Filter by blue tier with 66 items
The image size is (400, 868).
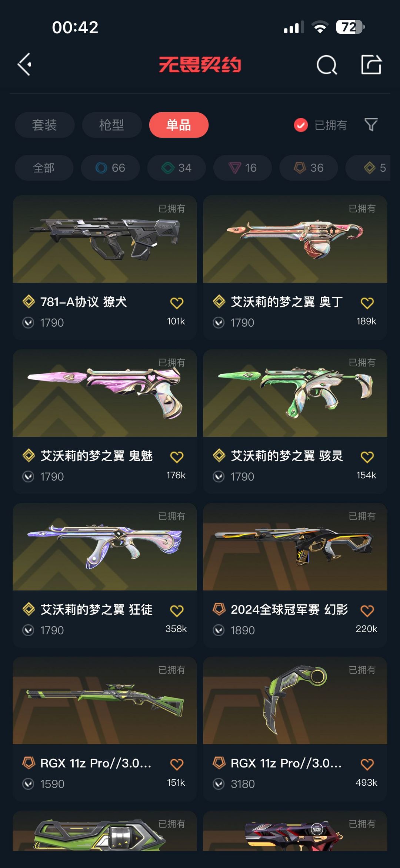point(110,168)
